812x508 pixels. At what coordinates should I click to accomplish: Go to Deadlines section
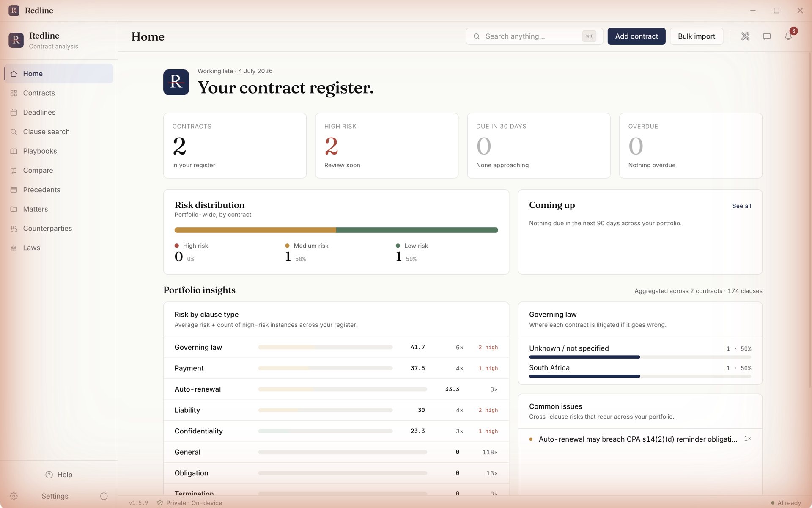(59, 112)
